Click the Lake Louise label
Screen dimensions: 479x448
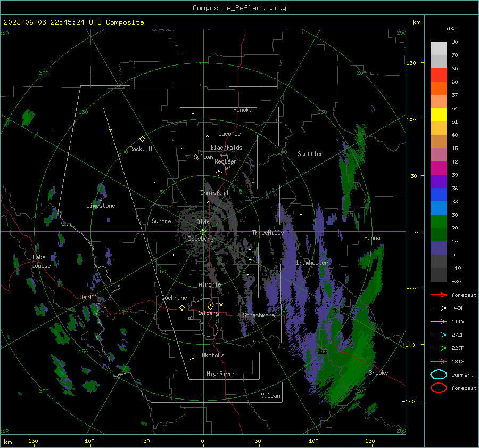coord(41,262)
